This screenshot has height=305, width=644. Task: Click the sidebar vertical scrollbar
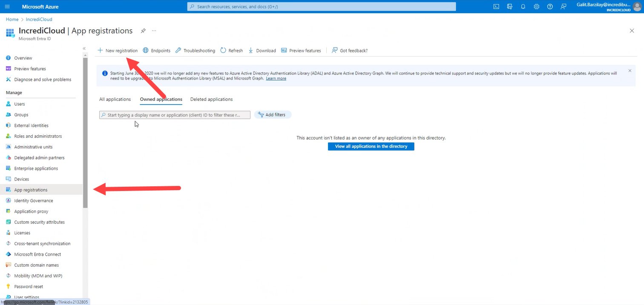pyautogui.click(x=85, y=133)
